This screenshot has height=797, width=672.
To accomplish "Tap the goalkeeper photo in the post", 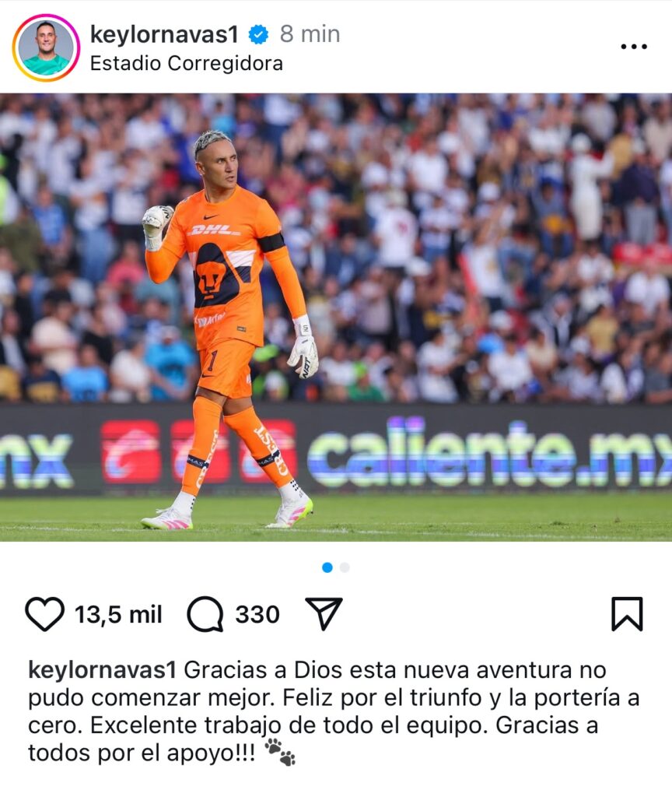I will (336, 318).
